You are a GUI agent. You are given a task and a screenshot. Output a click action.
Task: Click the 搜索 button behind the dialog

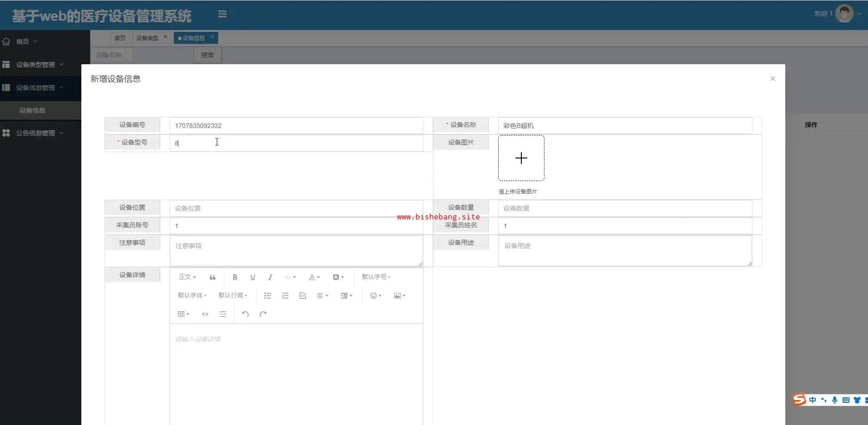[208, 55]
